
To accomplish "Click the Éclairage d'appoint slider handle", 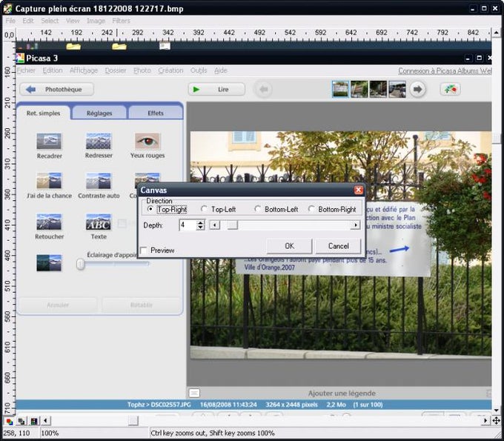I will click(80, 264).
